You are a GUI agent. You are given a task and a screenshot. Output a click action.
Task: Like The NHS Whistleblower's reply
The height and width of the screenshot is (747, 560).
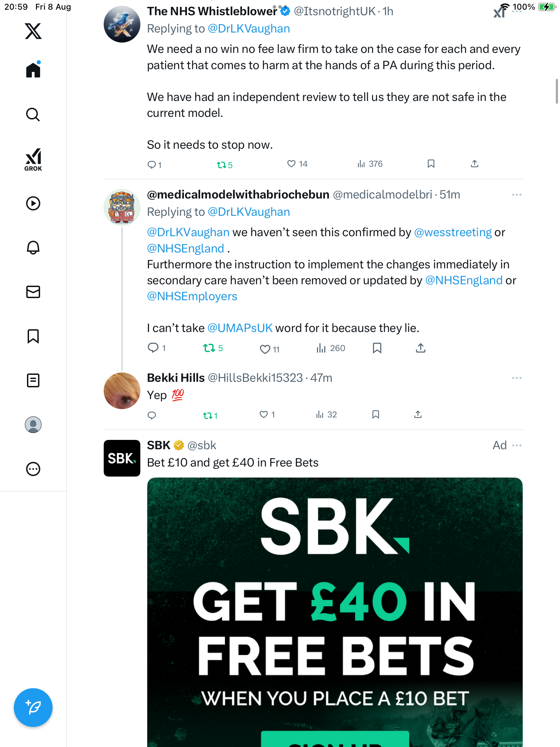click(x=291, y=164)
